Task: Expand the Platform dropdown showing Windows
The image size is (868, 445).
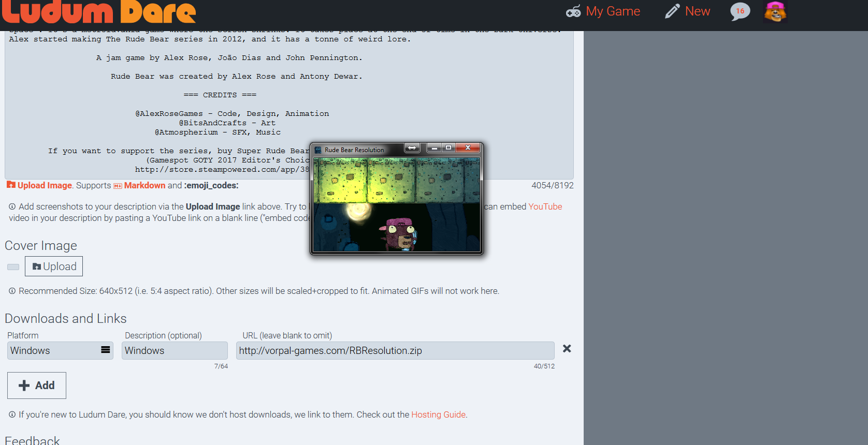Action: pos(60,350)
